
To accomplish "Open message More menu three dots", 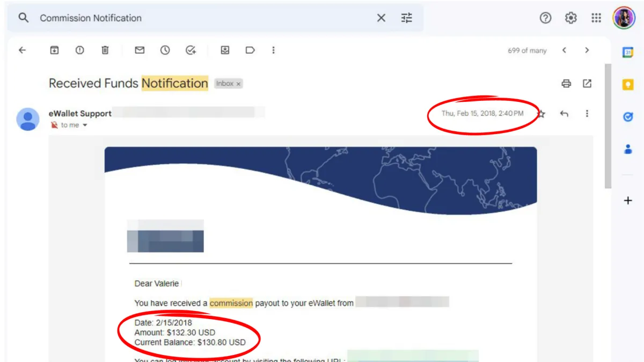I will tap(587, 114).
